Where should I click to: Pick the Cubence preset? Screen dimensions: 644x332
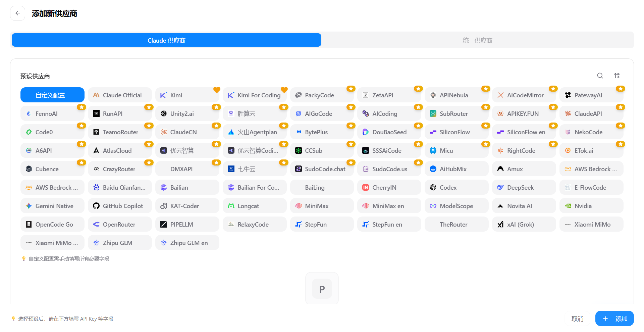52,169
